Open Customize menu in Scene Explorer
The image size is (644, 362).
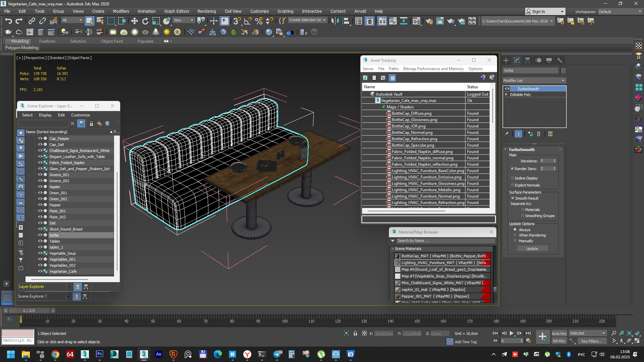(81, 115)
